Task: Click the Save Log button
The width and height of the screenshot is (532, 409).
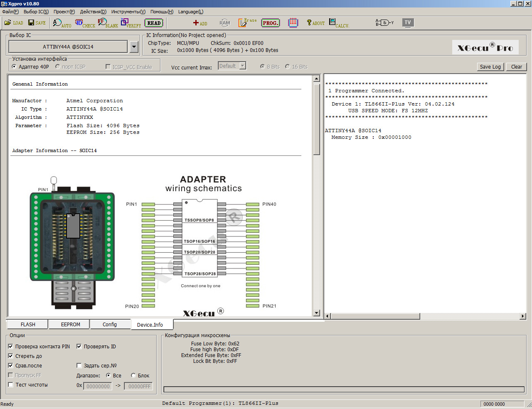Action: [x=490, y=67]
